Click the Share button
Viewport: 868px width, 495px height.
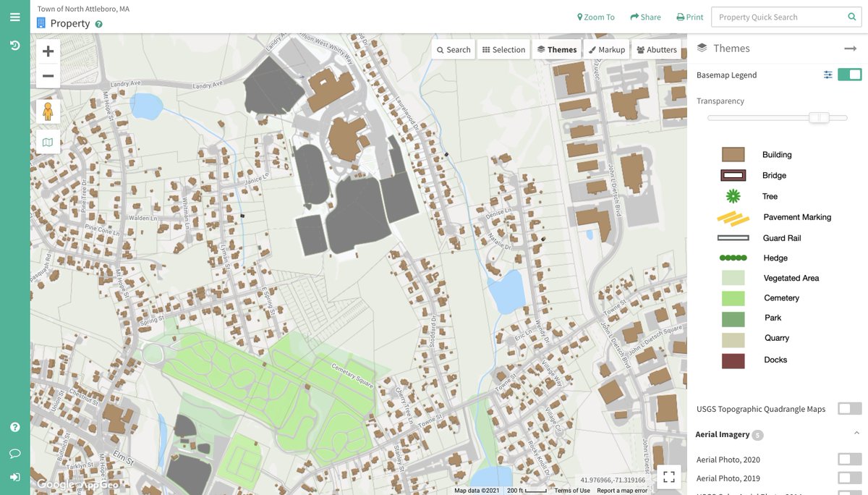pyautogui.click(x=645, y=17)
